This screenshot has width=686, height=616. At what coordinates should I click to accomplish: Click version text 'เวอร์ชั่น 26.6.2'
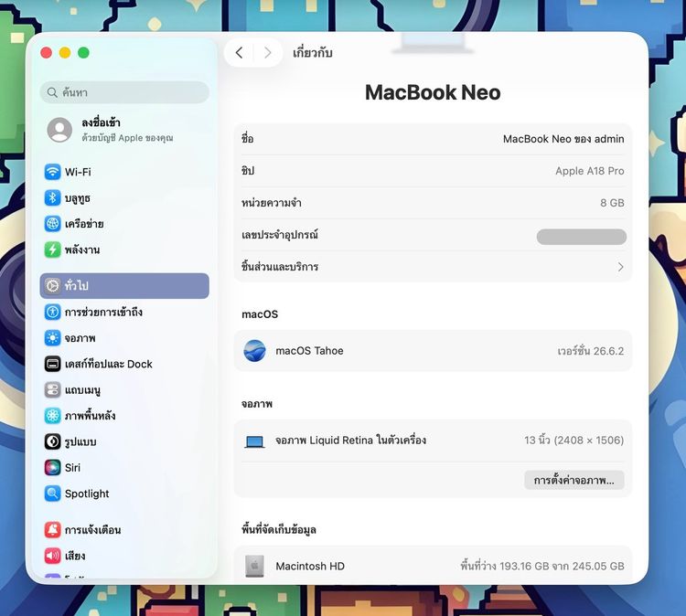click(591, 351)
